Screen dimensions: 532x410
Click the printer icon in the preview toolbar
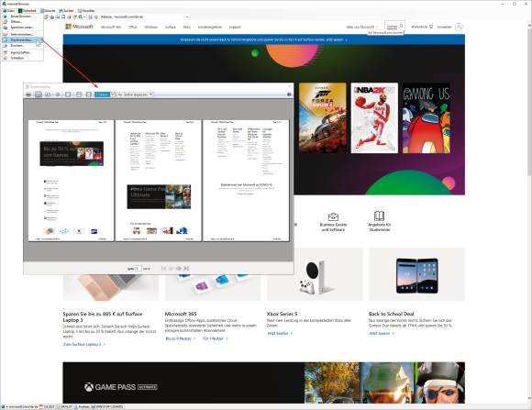coord(28,94)
